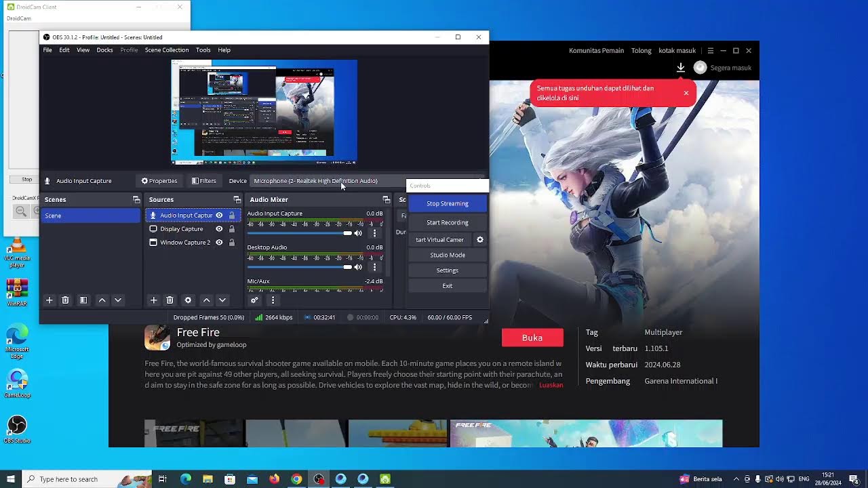Open Audio Mixer menu dots at bottom

[x=273, y=300]
